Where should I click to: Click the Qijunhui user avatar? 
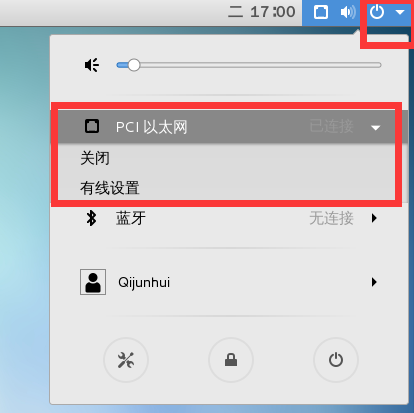(x=93, y=282)
